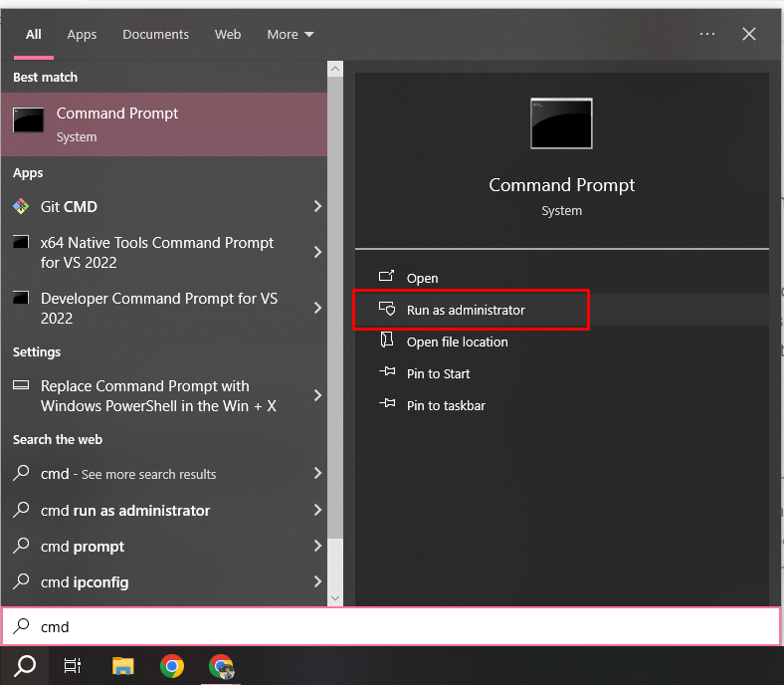Search the web for 'cmd prompt'
The height and width of the screenshot is (685, 784).
(164, 546)
